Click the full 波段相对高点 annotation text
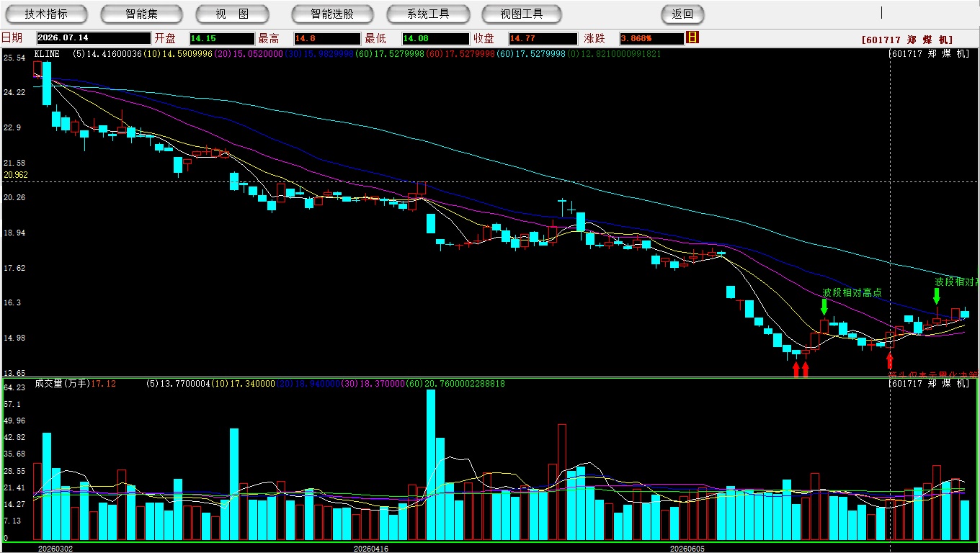This screenshot has width=980, height=553. tap(852, 292)
